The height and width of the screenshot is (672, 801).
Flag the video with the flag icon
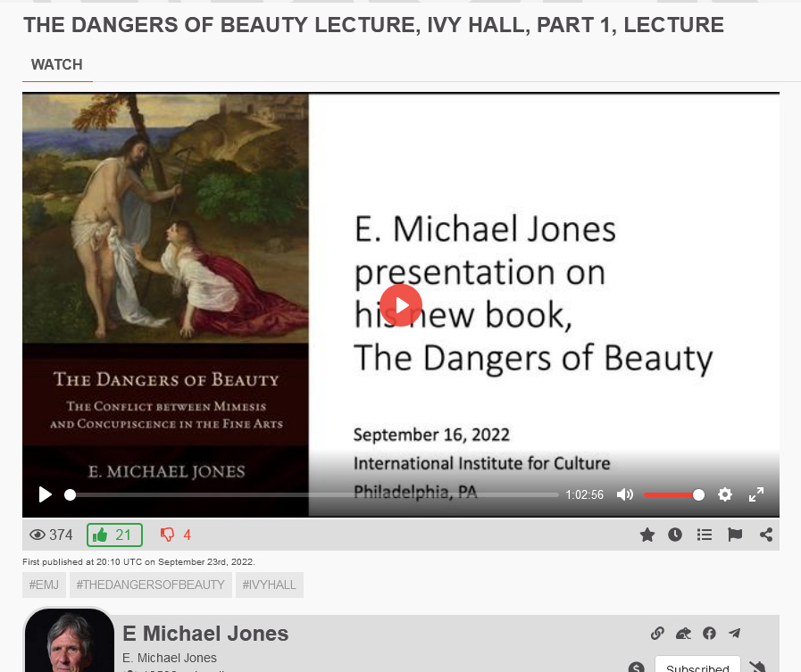[735, 535]
